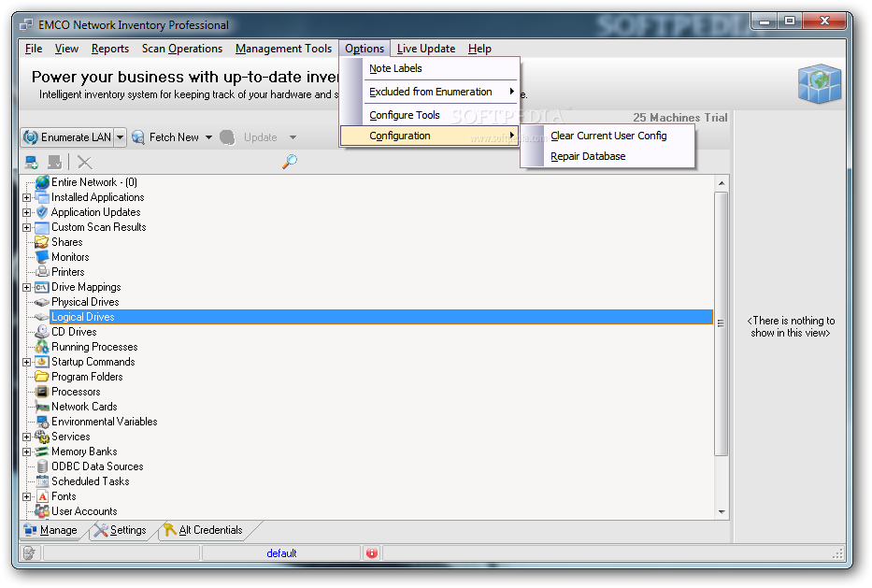This screenshot has width=872, height=588.
Task: Open the Fetch New dropdown arrow
Action: (x=208, y=137)
